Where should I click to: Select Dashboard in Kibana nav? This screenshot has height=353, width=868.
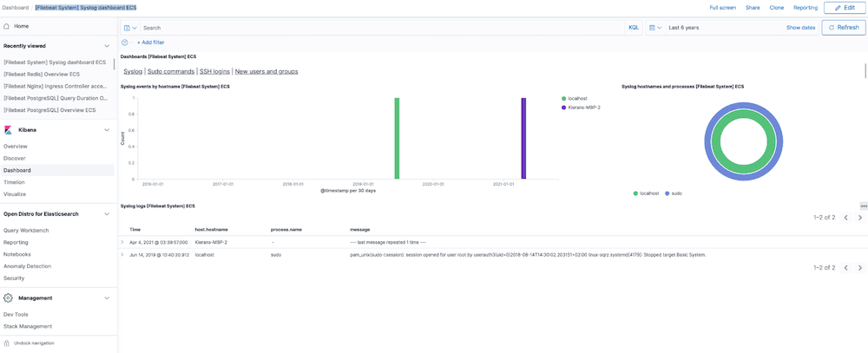[x=17, y=170]
